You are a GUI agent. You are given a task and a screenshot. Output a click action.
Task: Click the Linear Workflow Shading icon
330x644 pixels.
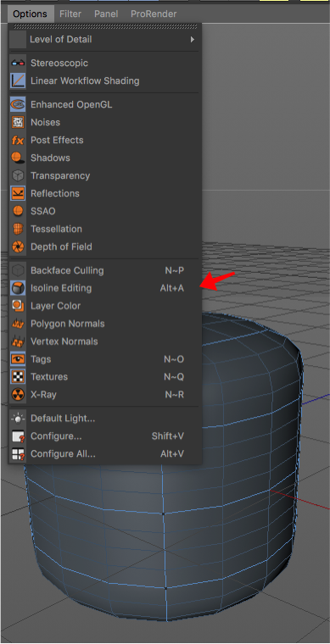(18, 80)
